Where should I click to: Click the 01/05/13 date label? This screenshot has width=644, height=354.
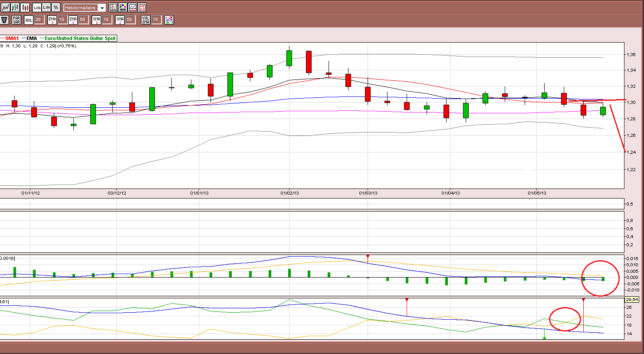(537, 193)
